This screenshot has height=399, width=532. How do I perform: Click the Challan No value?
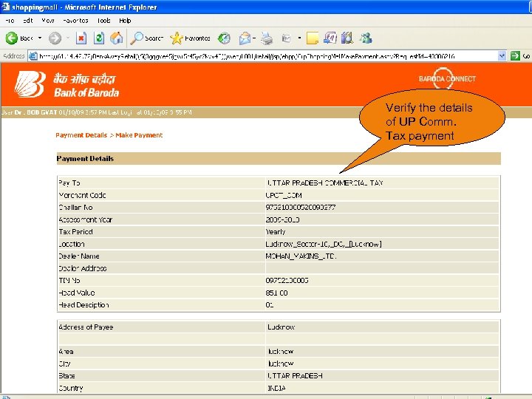(x=301, y=208)
